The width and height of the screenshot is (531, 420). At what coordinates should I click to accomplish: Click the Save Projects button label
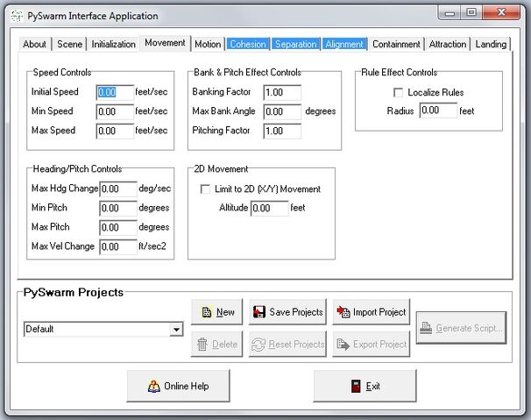(x=296, y=312)
